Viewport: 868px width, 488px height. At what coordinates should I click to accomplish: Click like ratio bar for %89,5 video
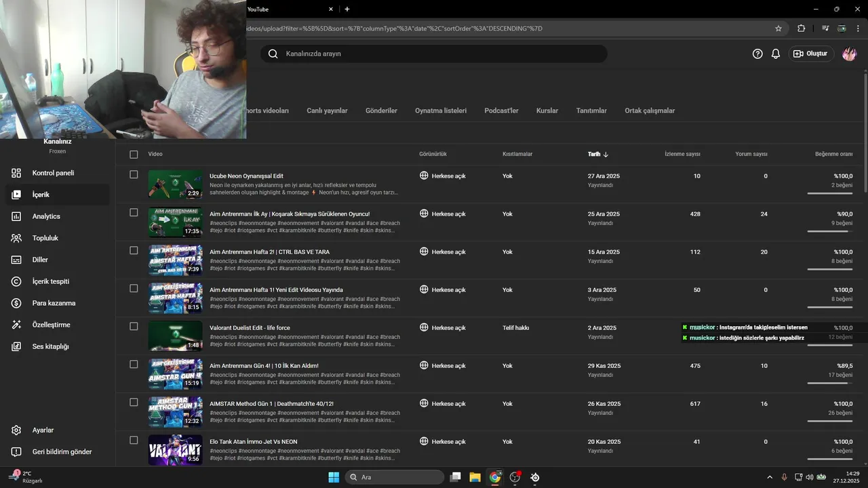830,383
